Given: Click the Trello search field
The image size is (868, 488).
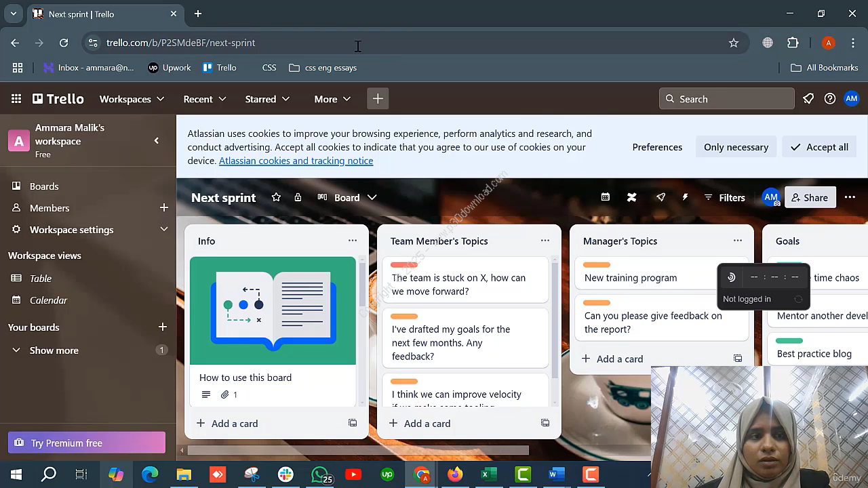Looking at the screenshot, I should (x=726, y=99).
